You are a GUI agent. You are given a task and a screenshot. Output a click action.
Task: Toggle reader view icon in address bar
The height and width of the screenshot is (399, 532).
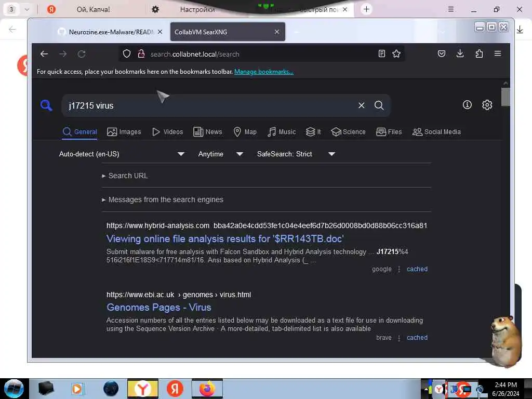[x=382, y=54]
